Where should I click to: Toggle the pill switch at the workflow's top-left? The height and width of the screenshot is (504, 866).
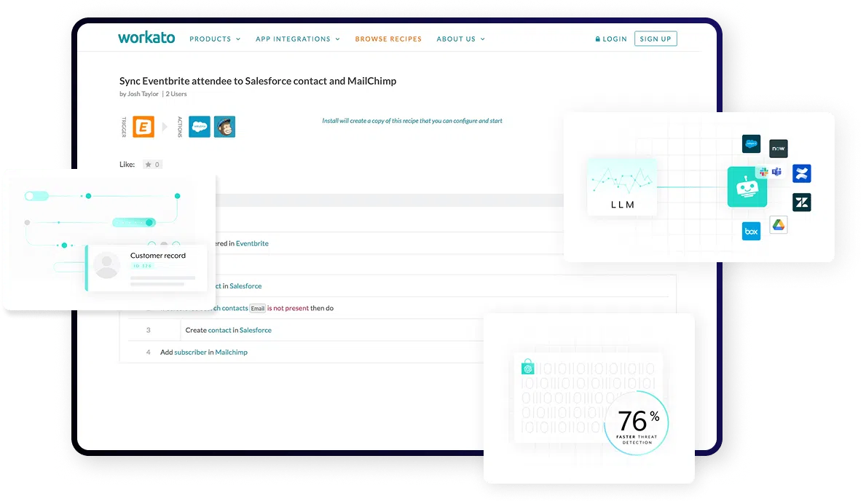(36, 196)
